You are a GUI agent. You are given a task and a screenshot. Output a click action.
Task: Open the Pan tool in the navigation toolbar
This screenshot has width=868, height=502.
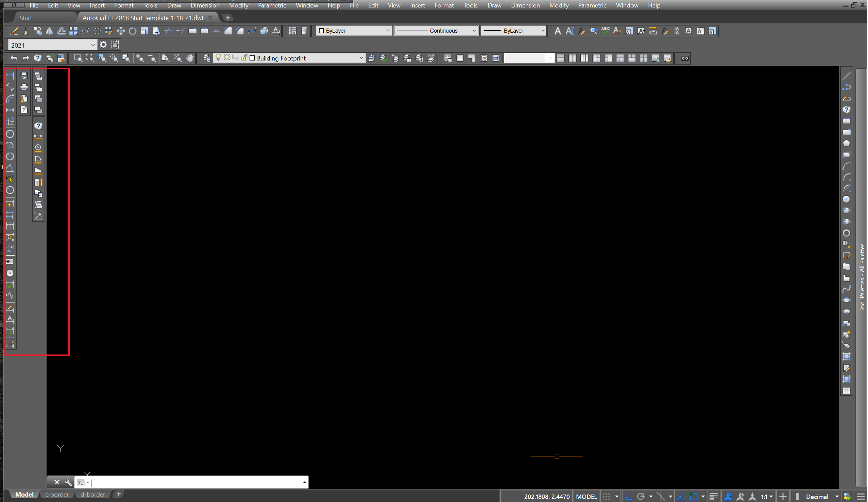(x=190, y=58)
